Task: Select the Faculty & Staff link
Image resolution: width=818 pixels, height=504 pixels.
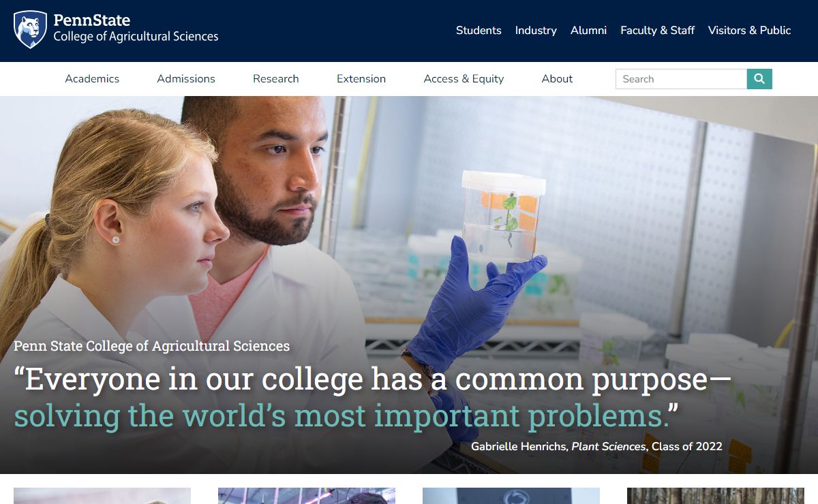Action: tap(657, 31)
